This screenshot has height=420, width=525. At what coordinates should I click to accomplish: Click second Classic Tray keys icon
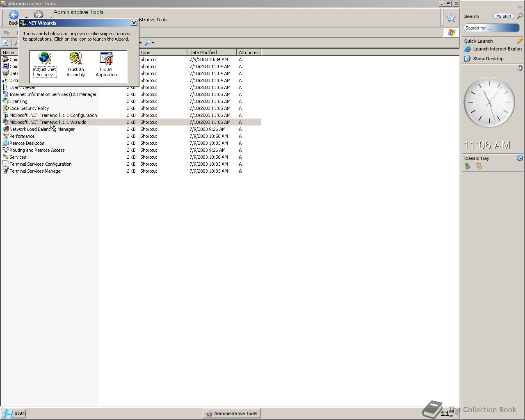point(479,166)
